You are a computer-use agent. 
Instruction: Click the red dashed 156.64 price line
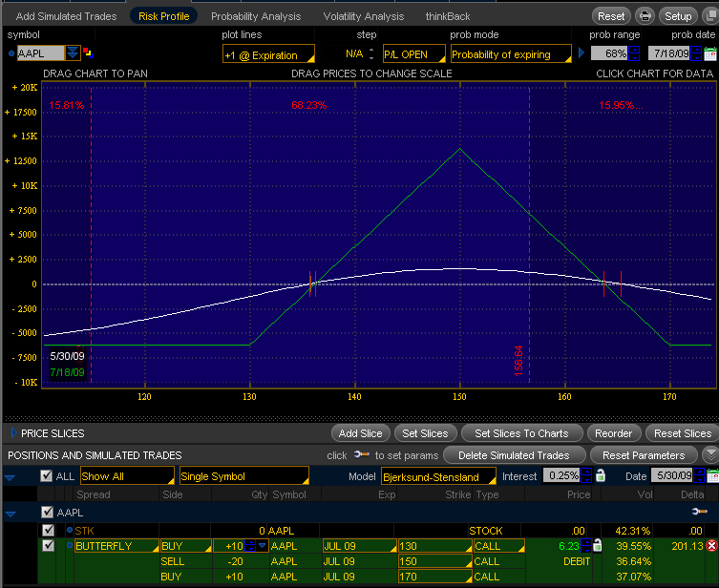[x=529, y=239]
